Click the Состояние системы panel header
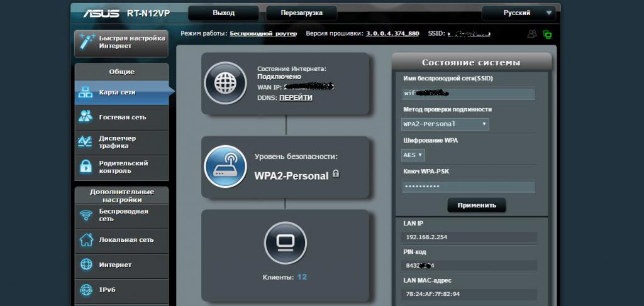Screen dimensions: 644x306 (x=471, y=62)
